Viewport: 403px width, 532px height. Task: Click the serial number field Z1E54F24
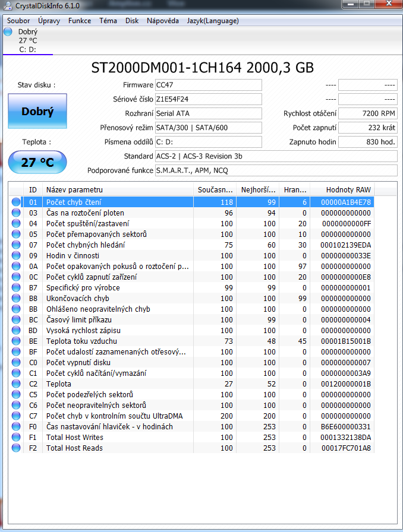point(209,99)
